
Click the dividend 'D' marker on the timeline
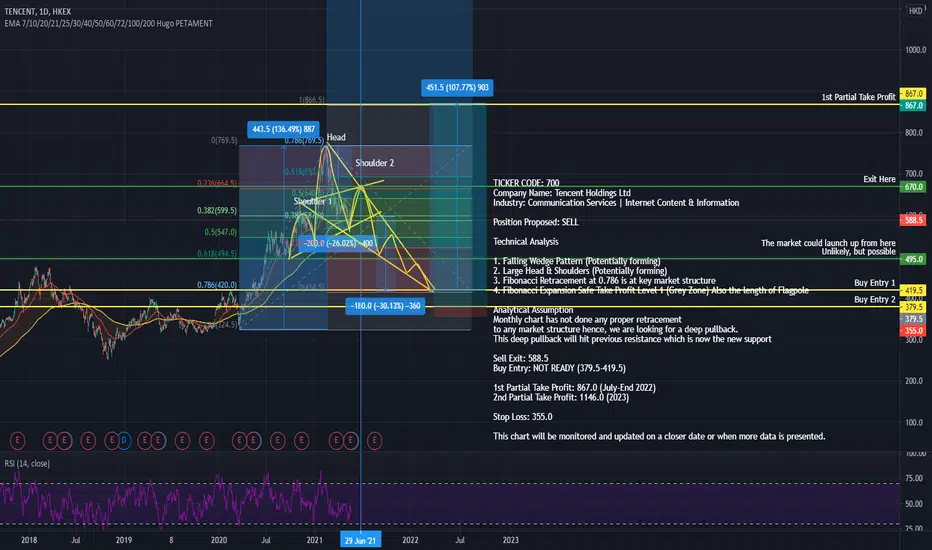point(124,441)
